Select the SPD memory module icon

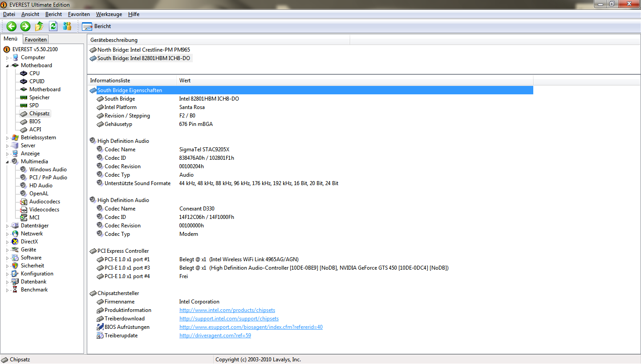click(x=24, y=105)
